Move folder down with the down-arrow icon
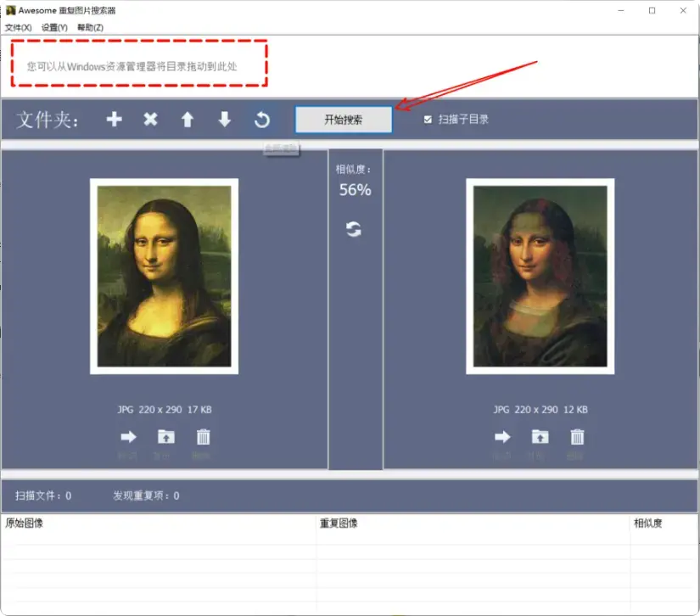Image resolution: width=700 pixels, height=616 pixels. [224, 120]
